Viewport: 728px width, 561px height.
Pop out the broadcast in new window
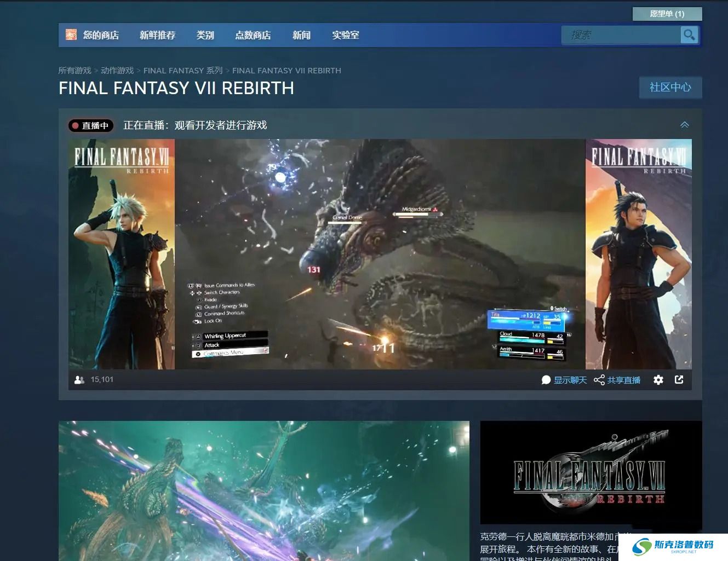pyautogui.click(x=679, y=380)
